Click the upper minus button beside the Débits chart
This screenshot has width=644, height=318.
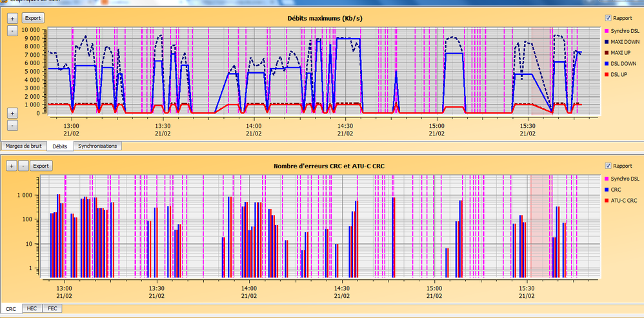point(12,31)
